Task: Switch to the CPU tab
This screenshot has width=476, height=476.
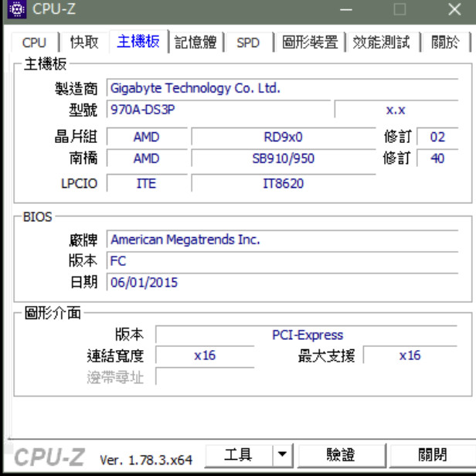Action: tap(34, 42)
